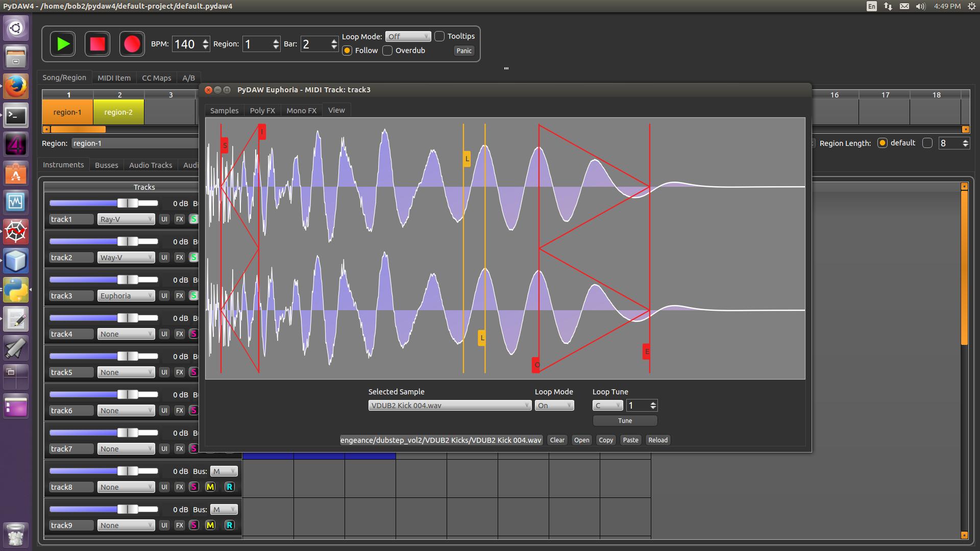
Task: Enable the Tooltips checkbox
Action: pyautogui.click(x=439, y=36)
